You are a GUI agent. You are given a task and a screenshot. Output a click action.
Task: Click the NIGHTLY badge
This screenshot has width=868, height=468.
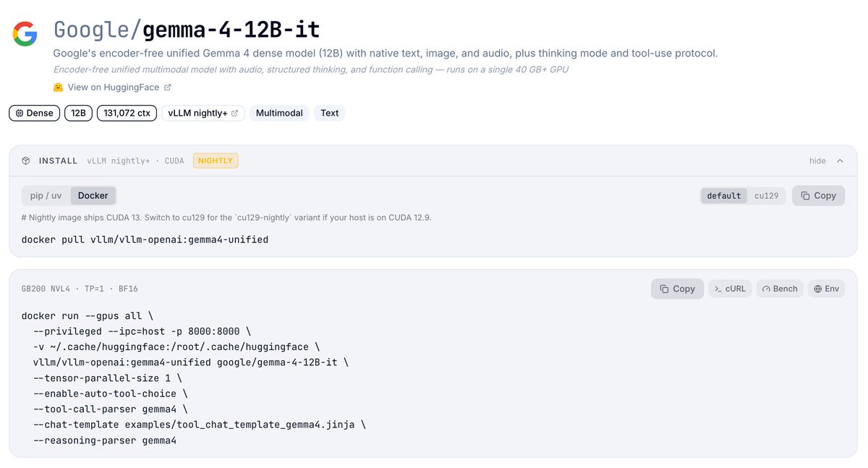216,161
